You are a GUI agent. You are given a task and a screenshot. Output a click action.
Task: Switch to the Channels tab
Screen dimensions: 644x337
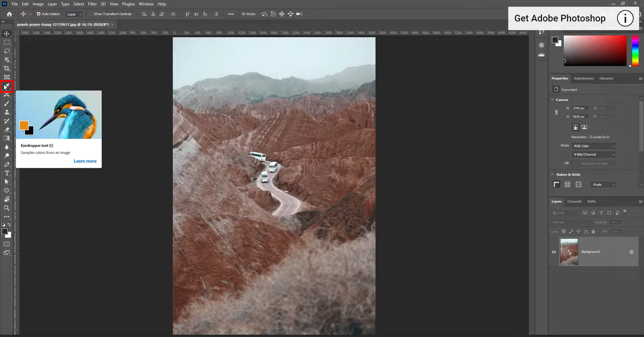tap(575, 201)
